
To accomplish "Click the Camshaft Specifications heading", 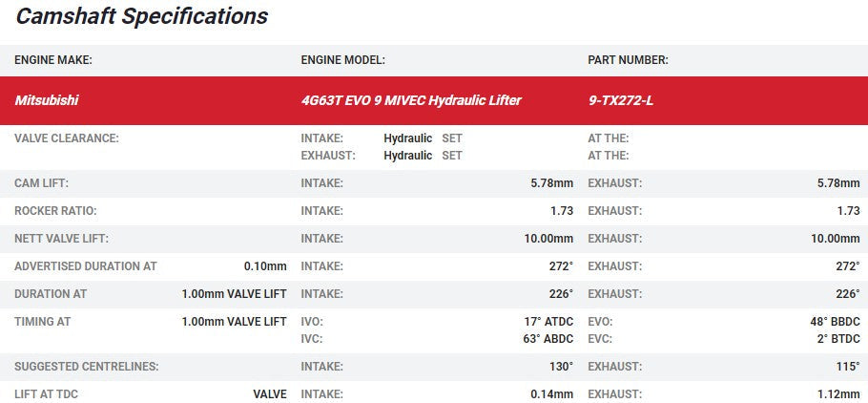I will (142, 16).
